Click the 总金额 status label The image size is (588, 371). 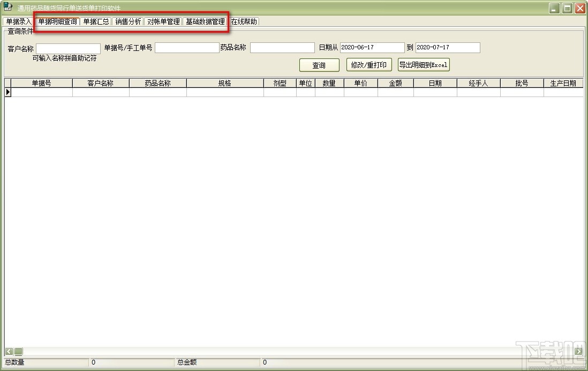(x=187, y=362)
